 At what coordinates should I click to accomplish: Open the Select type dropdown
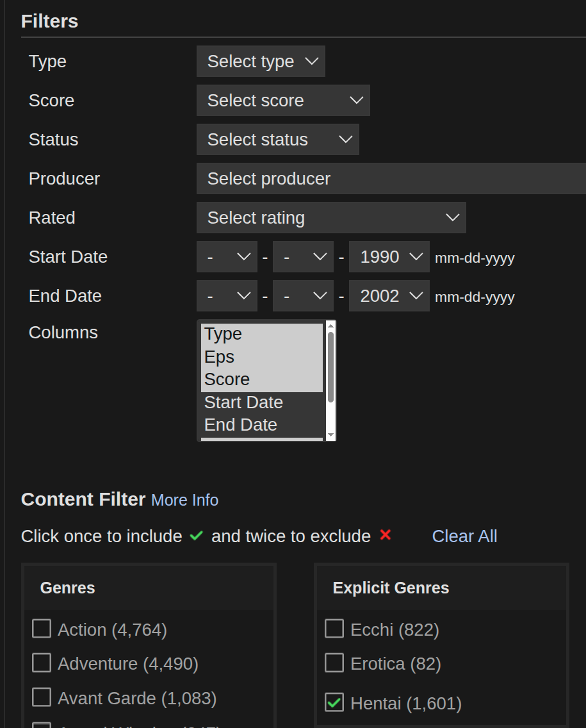click(261, 62)
